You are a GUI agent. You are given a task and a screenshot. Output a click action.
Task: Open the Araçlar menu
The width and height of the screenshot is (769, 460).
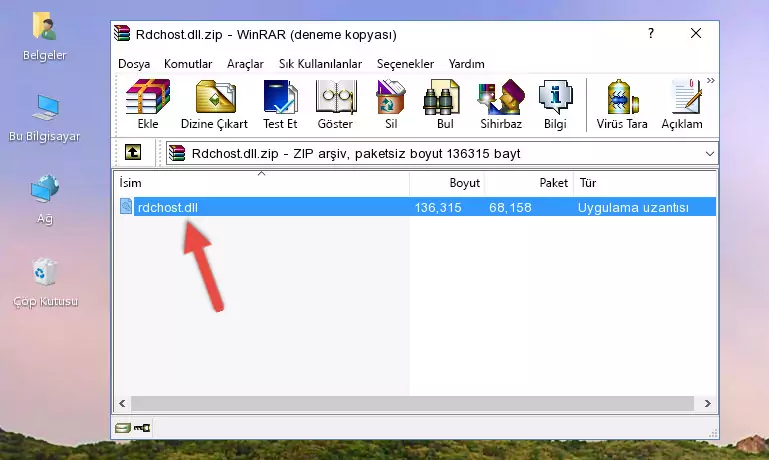point(245,64)
